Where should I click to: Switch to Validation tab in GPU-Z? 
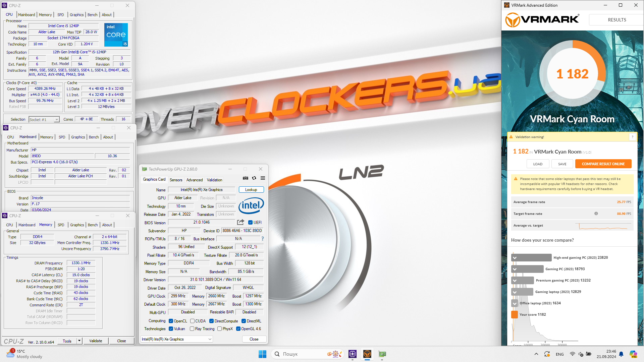coord(214,180)
